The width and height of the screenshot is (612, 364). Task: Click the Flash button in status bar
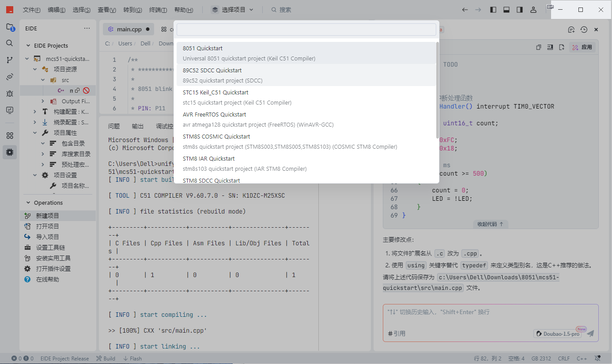pyautogui.click(x=132, y=359)
